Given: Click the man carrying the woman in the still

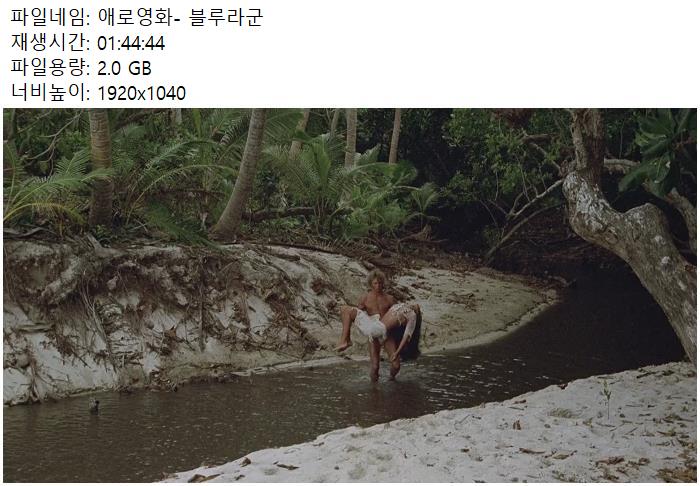Looking at the screenshot, I should [x=378, y=322].
